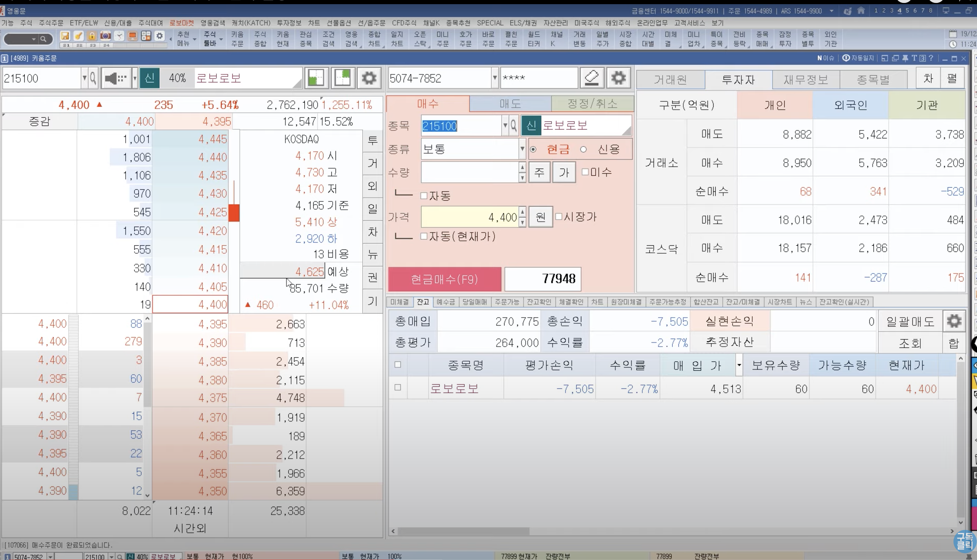
Task: Click the 일괄매도 button
Action: click(910, 321)
